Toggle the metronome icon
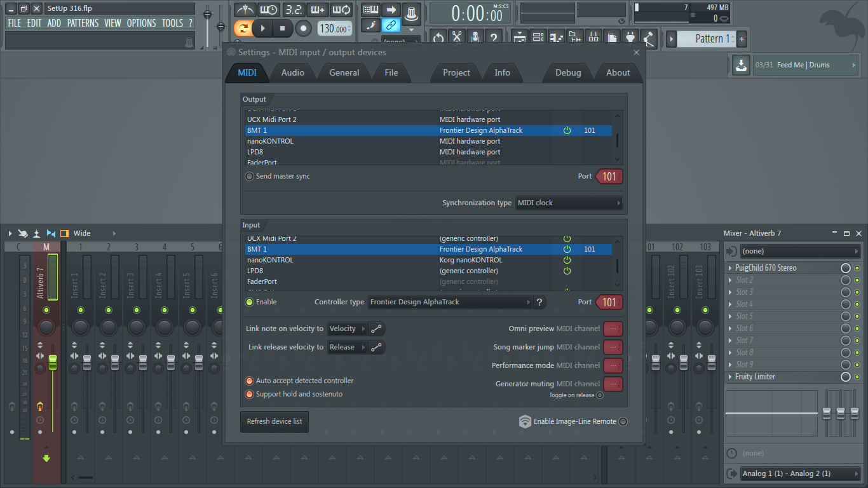The width and height of the screenshot is (868, 488). [x=245, y=10]
